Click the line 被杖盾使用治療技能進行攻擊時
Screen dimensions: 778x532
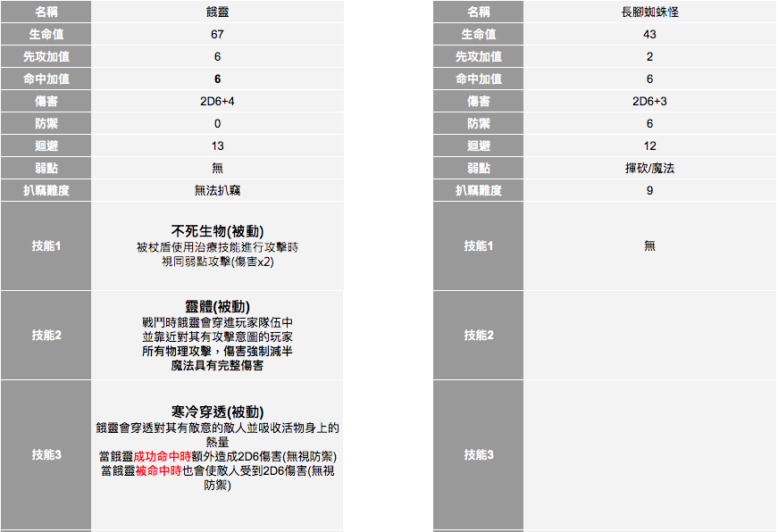(x=217, y=247)
